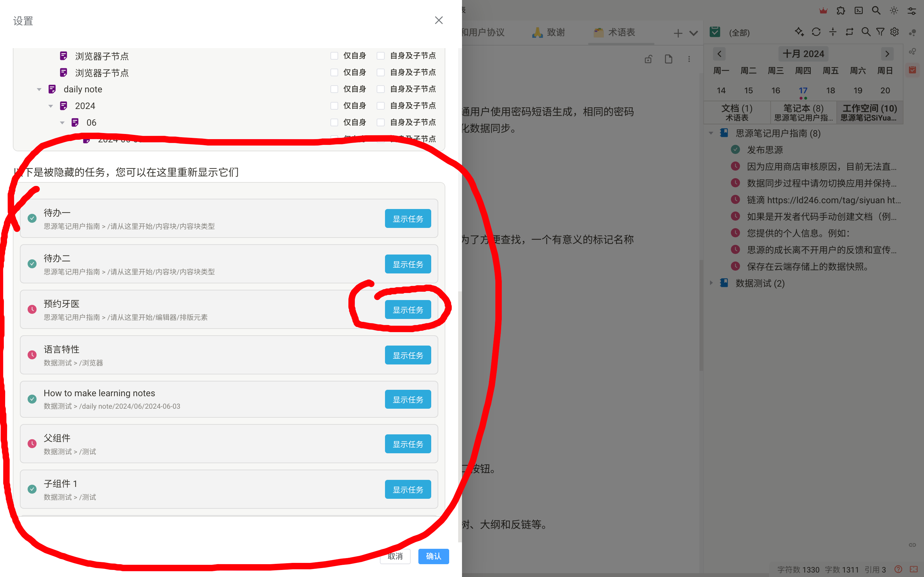Click the task panel refresh icon
924x577 pixels.
816,32
